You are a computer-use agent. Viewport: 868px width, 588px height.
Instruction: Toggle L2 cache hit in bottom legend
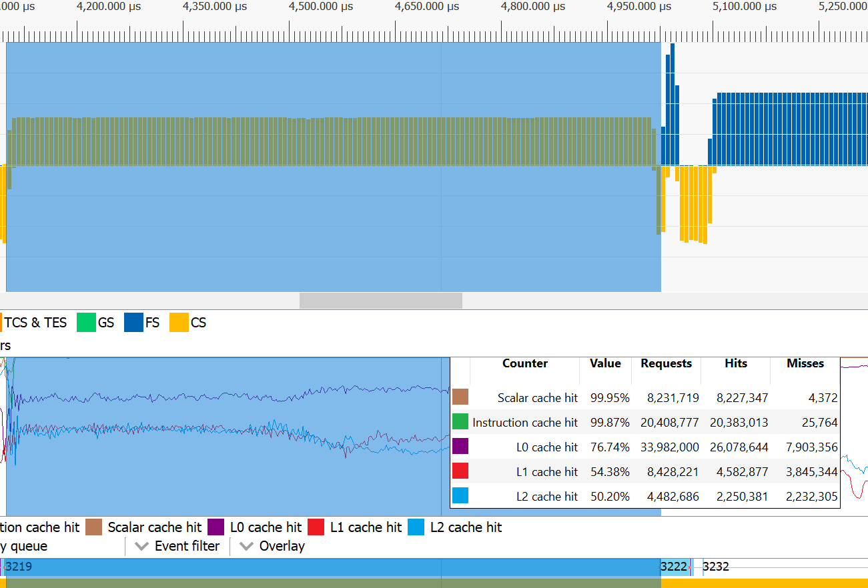coord(416,527)
